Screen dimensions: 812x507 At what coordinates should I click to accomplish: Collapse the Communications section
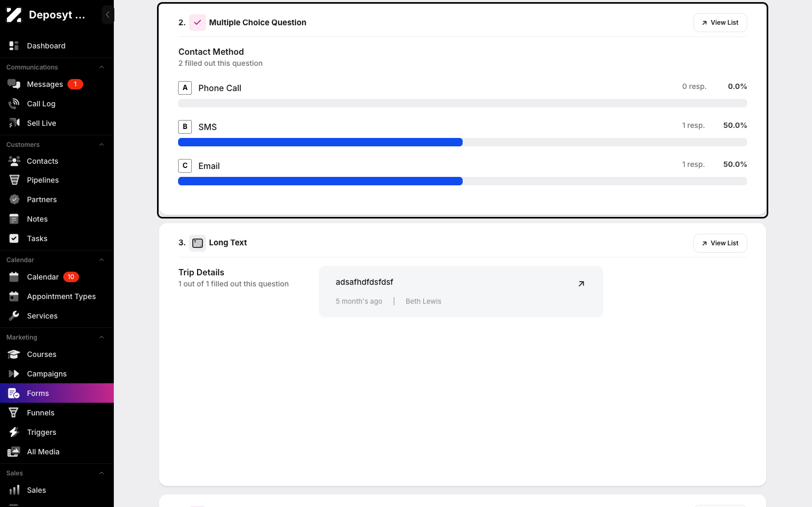pos(102,67)
